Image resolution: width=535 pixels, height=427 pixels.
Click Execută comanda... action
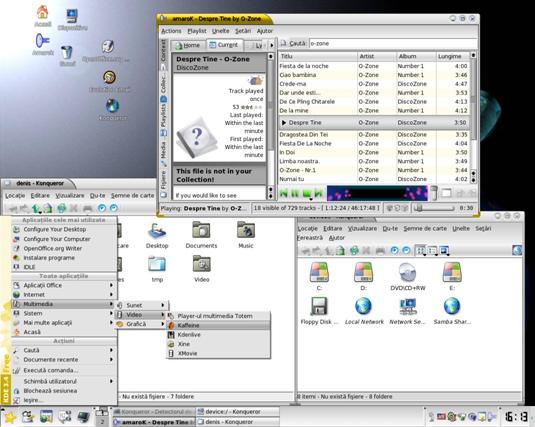(64, 370)
